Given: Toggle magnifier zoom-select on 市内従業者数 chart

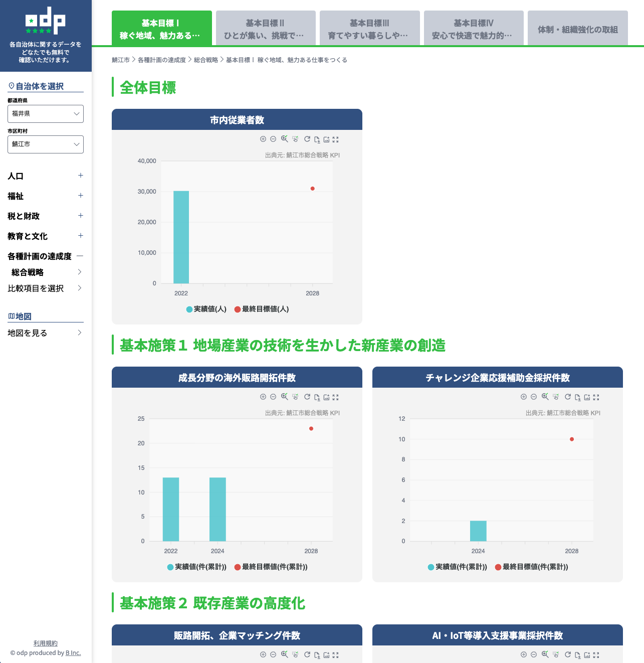Looking at the screenshot, I should (284, 139).
